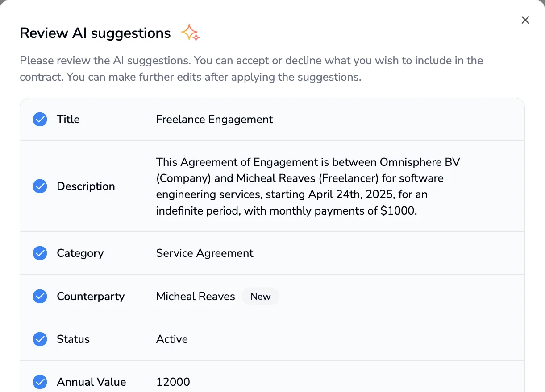The image size is (545, 392).
Task: Deselect the Title suggestion checkmark
Action: [40, 119]
